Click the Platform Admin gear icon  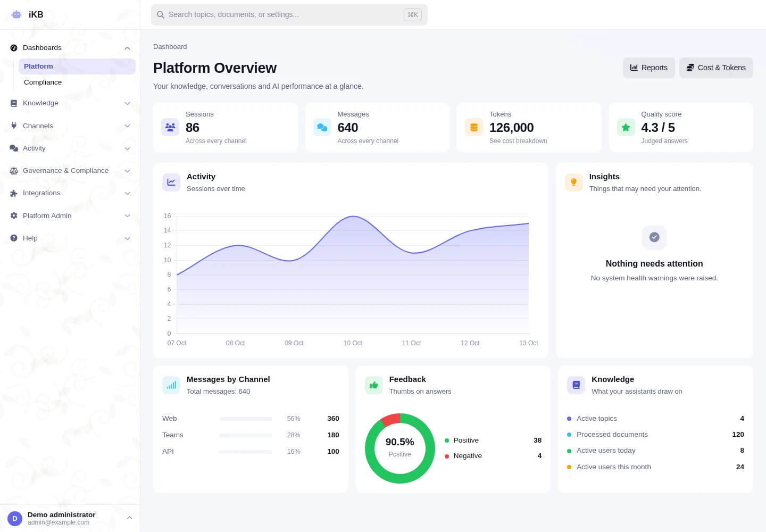tap(14, 215)
